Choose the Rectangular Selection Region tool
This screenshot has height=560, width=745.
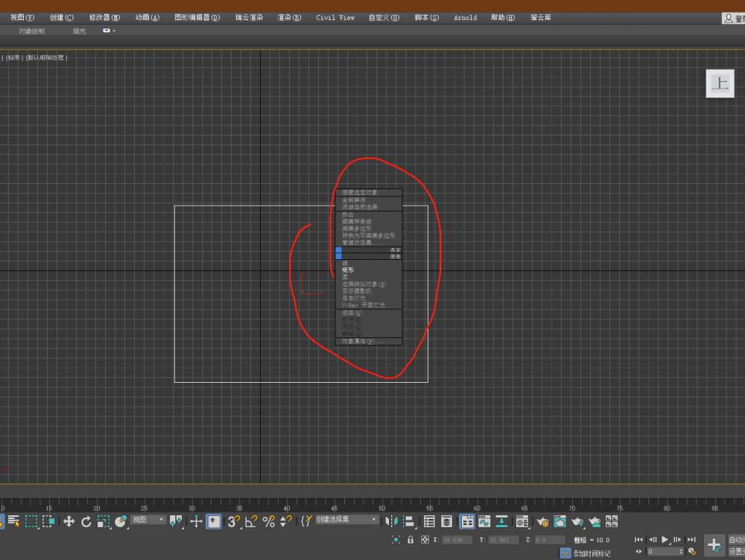click(31, 521)
